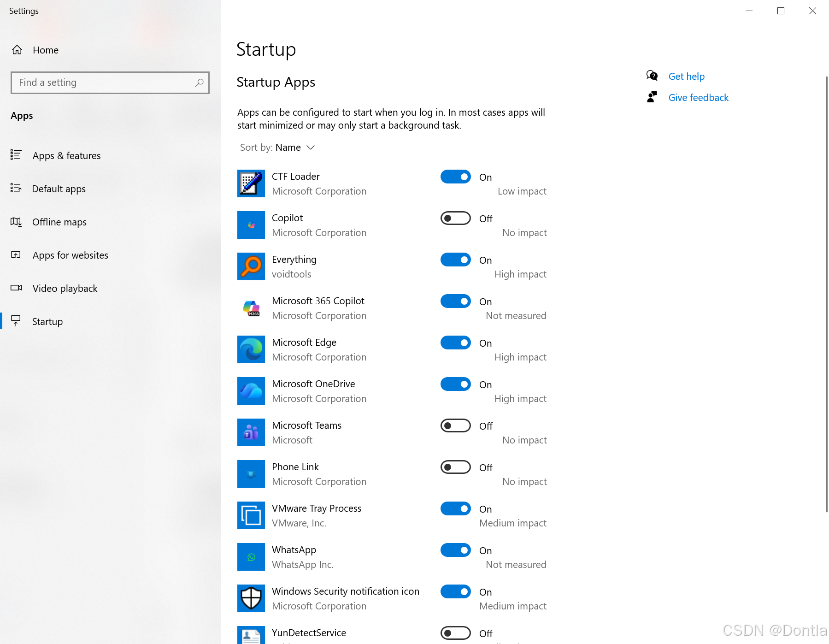Click the Microsoft 365 Copilot icon
The image size is (829, 644).
pyautogui.click(x=251, y=308)
